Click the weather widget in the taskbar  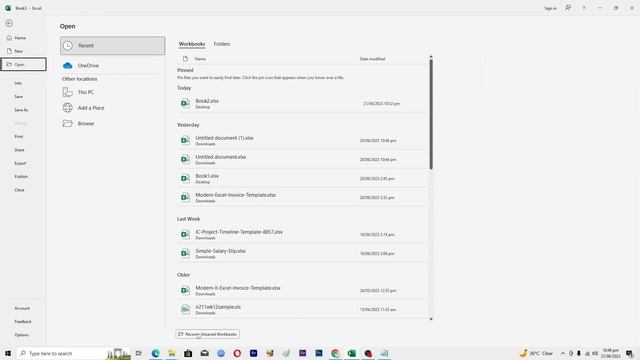point(536,353)
